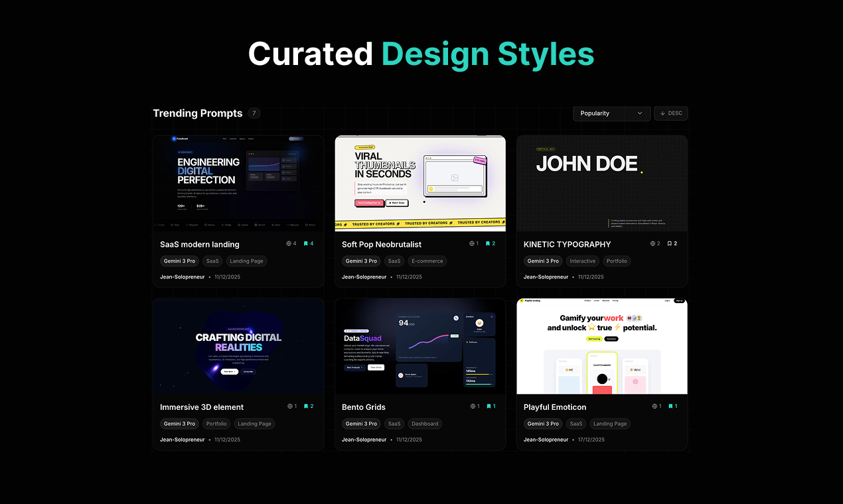The width and height of the screenshot is (843, 504).
Task: Select the E-commerce tag on Soft Pop Neobrutalist
Action: pyautogui.click(x=427, y=261)
